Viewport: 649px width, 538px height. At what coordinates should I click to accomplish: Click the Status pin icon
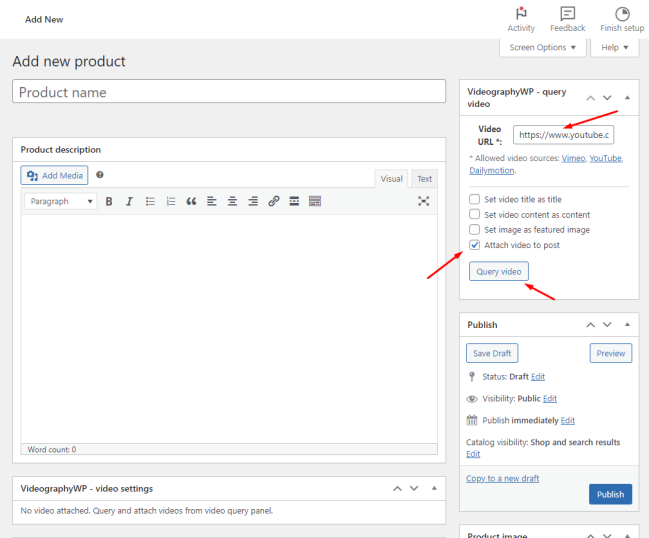(471, 377)
